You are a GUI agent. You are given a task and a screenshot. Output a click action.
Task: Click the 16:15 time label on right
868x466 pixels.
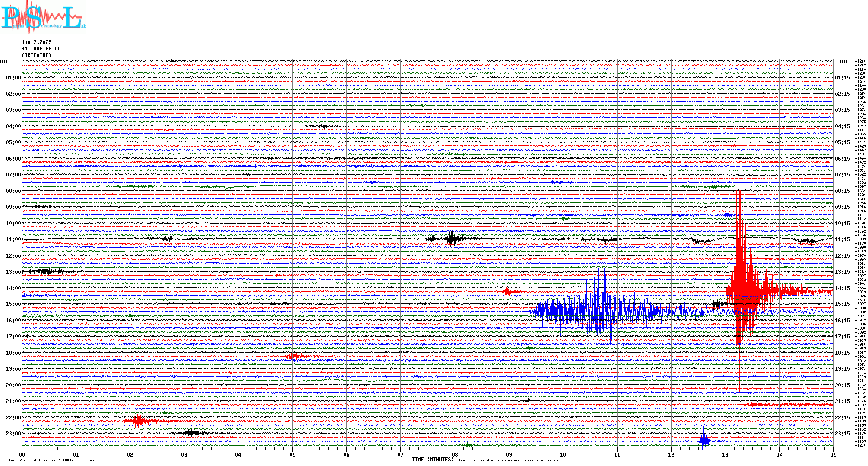[843, 321]
